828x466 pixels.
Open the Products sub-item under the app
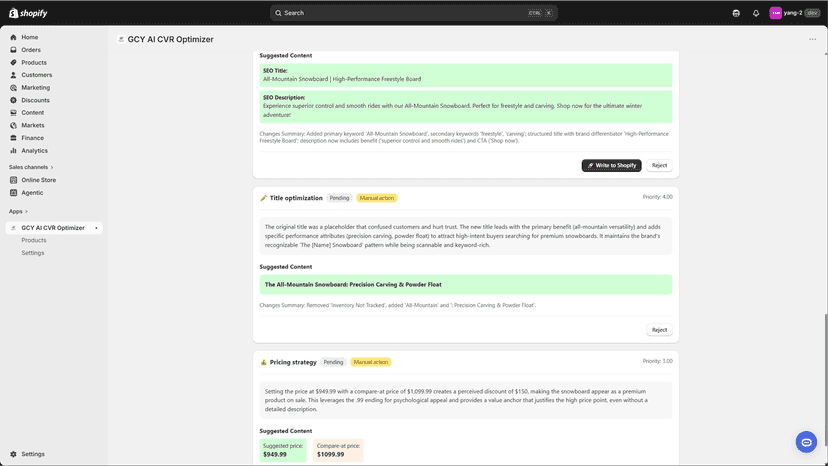point(34,240)
